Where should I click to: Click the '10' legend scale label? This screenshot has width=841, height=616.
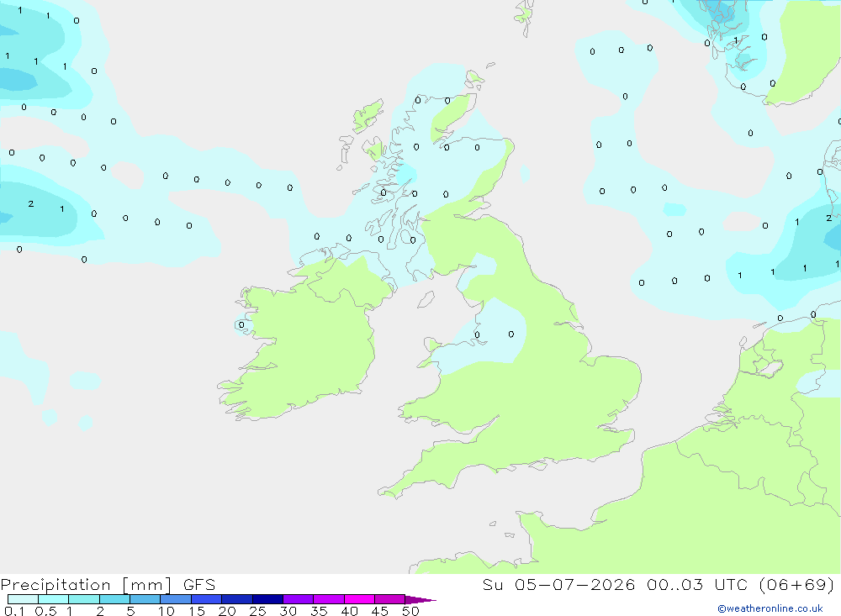click(167, 611)
